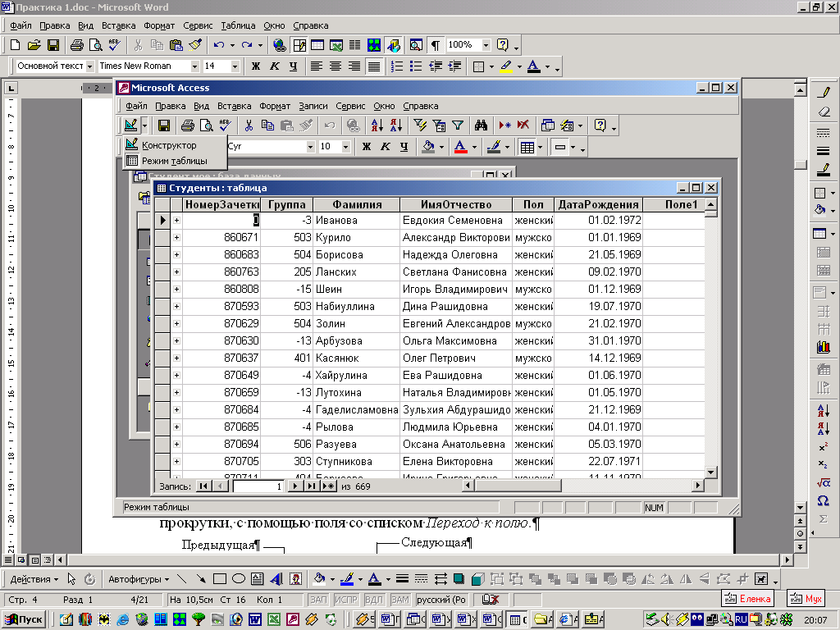Image resolution: width=840 pixels, height=630 pixels.
Task: Toggle Access Bold Ж button
Action: [367, 147]
